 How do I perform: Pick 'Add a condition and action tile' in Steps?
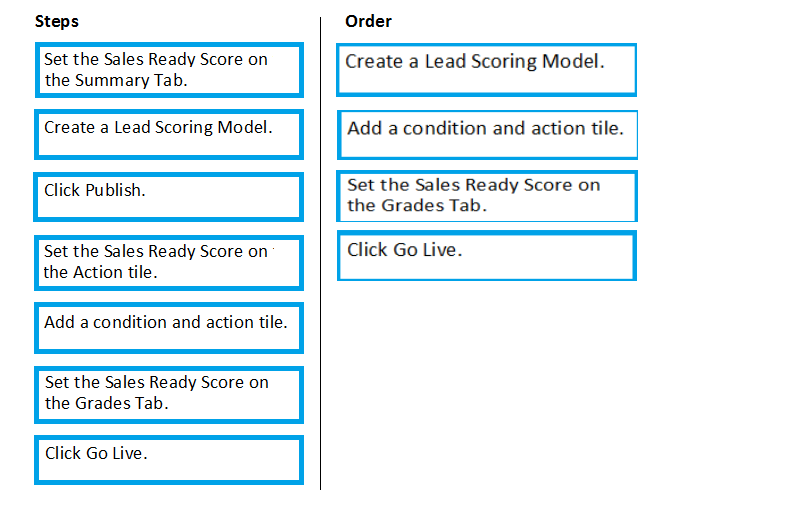click(x=169, y=328)
